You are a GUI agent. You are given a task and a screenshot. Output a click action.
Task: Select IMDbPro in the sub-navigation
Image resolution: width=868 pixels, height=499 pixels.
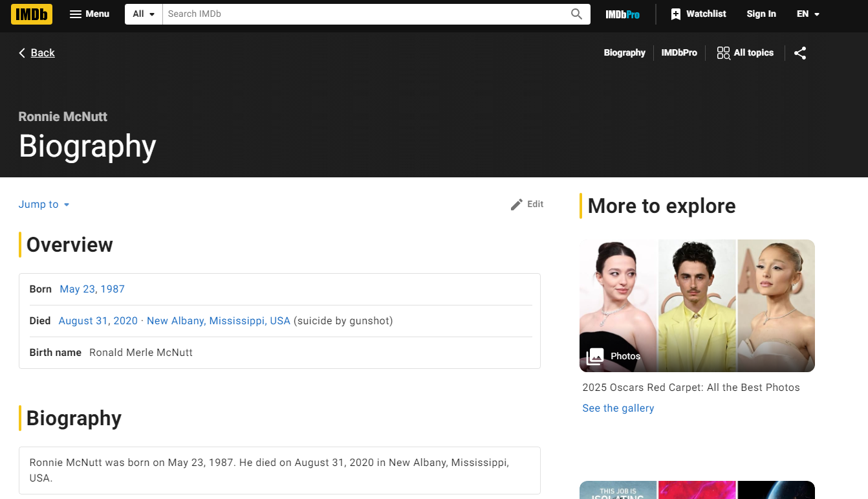point(679,53)
